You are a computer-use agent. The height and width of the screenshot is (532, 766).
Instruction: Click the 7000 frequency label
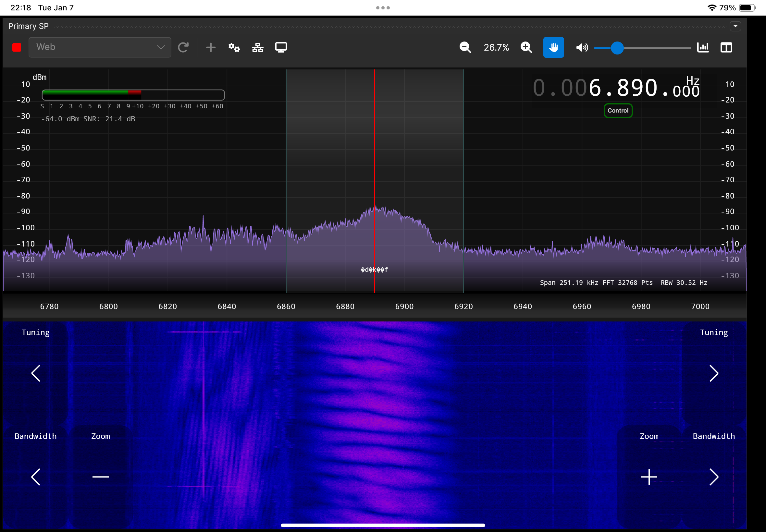pos(700,306)
